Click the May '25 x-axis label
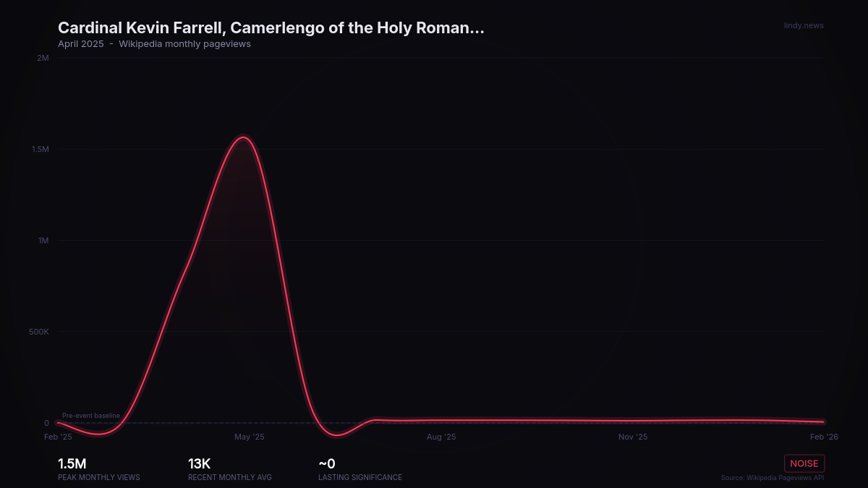 (x=250, y=437)
